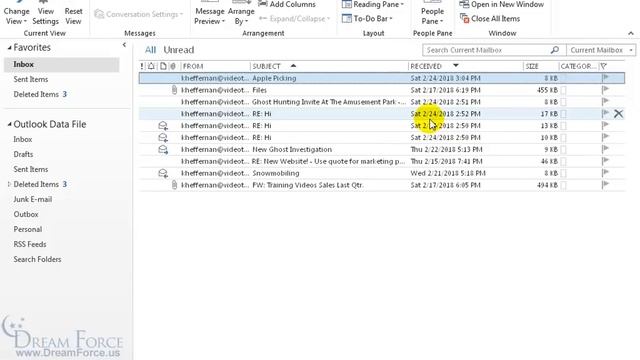Open Search Folders
640x360 pixels.
(x=37, y=259)
